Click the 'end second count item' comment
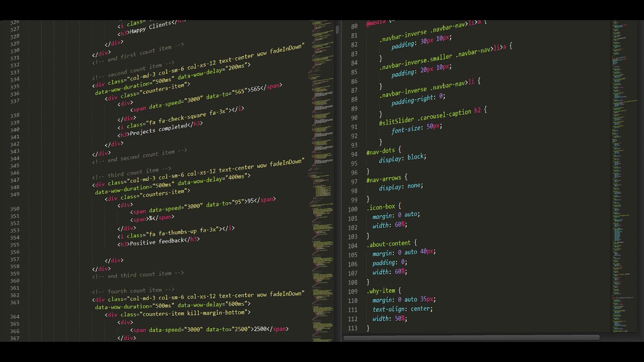The image size is (644, 362). coord(139,156)
